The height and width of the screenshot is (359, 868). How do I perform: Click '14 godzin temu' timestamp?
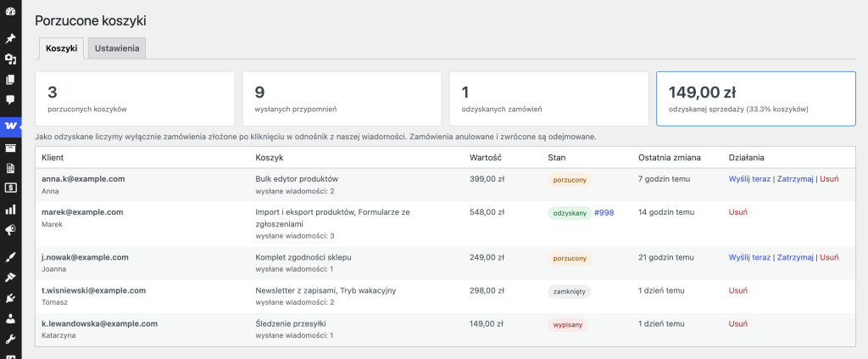(x=666, y=212)
